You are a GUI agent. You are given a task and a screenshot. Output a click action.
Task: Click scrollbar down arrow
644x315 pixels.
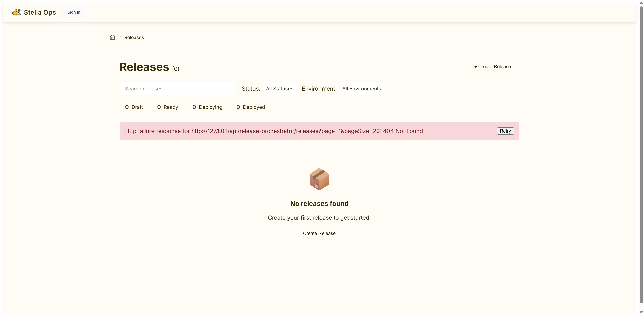pyautogui.click(x=641, y=312)
